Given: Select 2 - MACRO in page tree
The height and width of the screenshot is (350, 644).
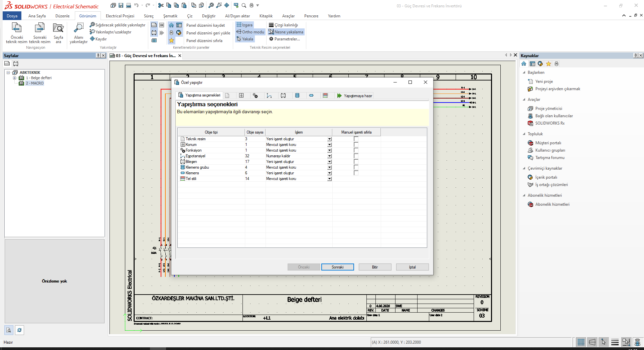Looking at the screenshot, I should point(35,83).
